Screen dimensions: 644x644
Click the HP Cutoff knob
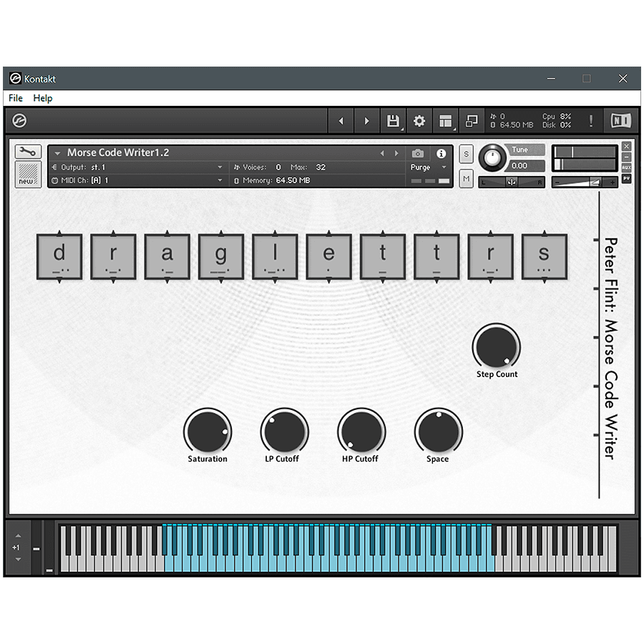pos(361,431)
